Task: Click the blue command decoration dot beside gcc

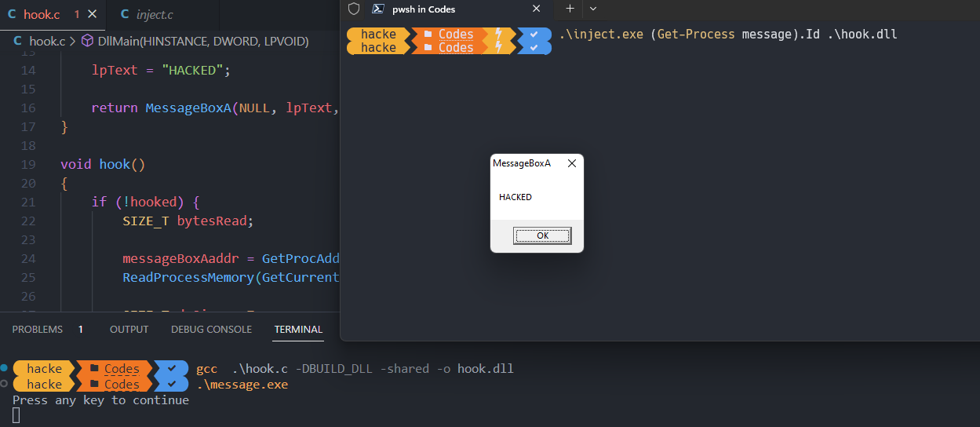Action: (5, 367)
